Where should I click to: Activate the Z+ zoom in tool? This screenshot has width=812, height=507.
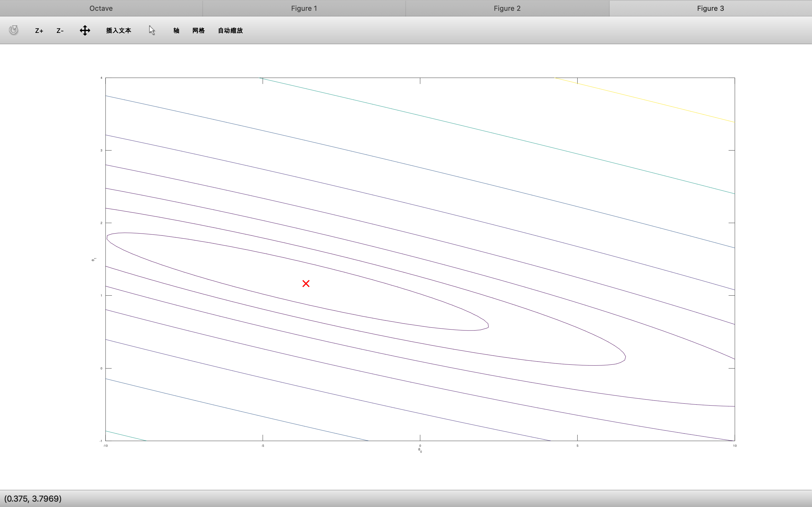[x=39, y=30]
